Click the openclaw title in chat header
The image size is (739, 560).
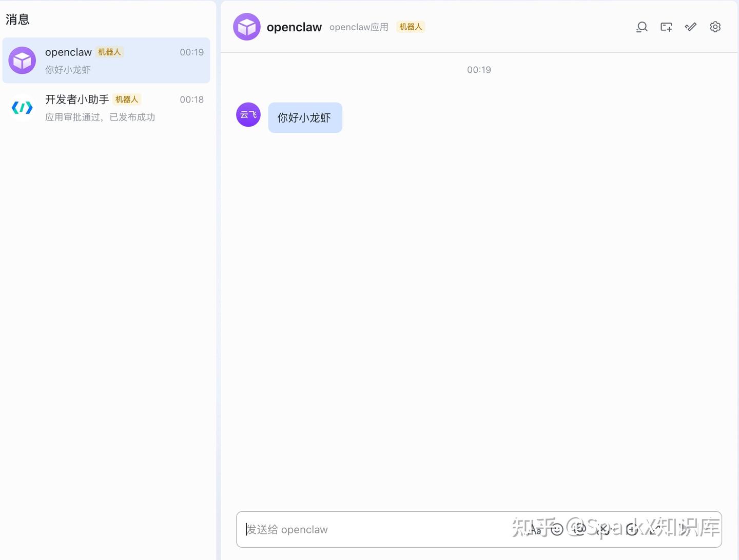tap(294, 27)
